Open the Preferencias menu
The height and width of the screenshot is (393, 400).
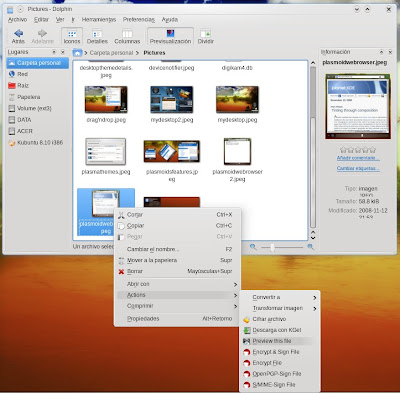coord(139,20)
